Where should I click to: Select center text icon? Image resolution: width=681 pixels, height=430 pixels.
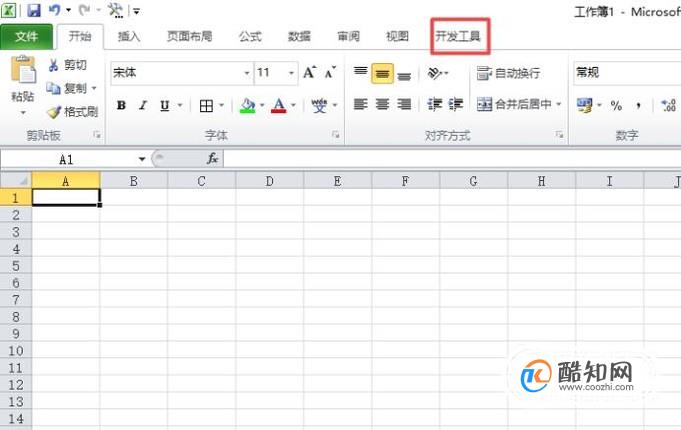pos(382,104)
